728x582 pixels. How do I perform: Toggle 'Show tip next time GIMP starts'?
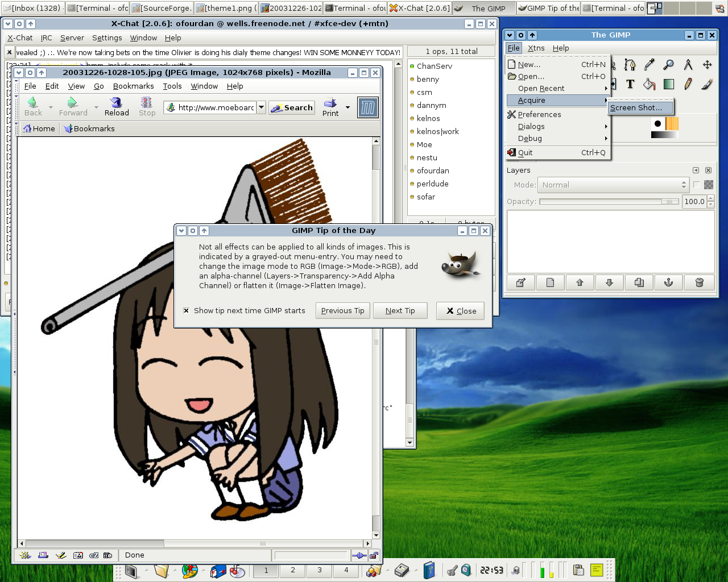(186, 311)
